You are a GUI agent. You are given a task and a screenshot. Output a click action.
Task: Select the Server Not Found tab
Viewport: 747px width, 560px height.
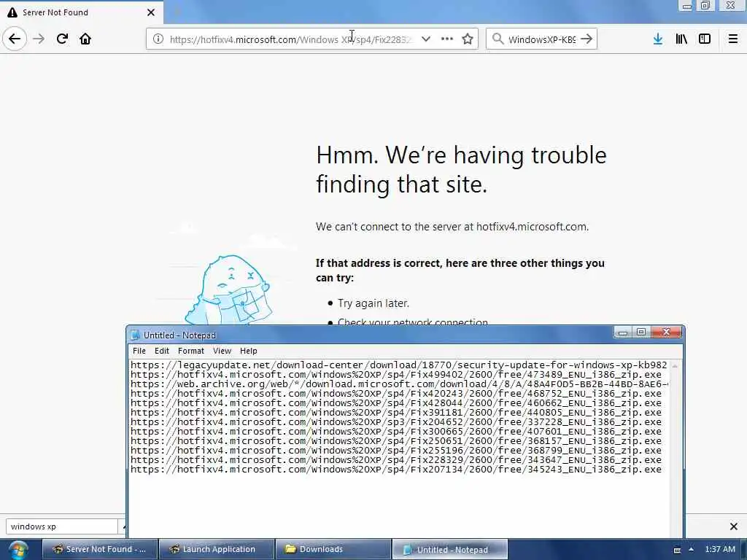tap(82, 12)
